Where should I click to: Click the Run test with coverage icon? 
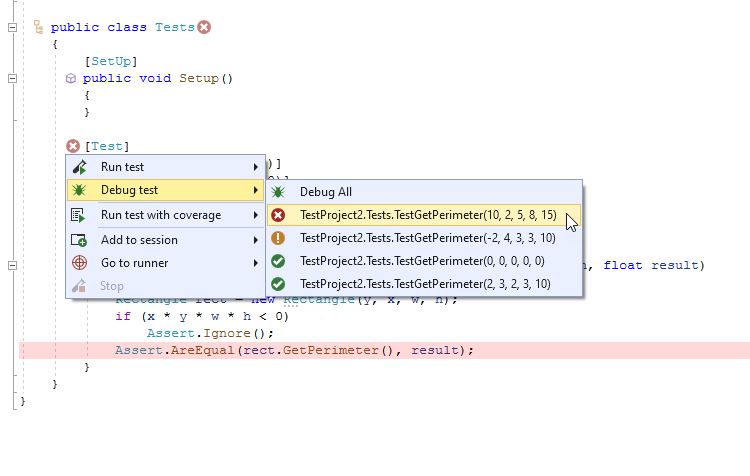click(80, 215)
